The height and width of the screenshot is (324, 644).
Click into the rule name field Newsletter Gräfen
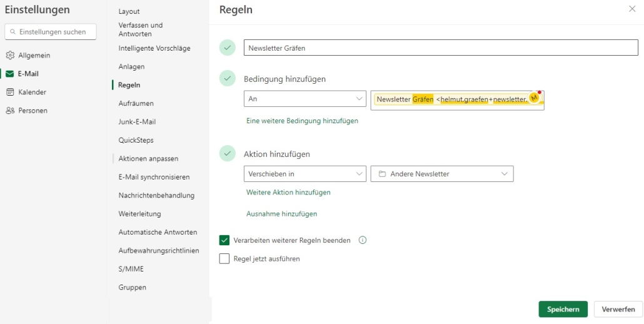tap(441, 48)
